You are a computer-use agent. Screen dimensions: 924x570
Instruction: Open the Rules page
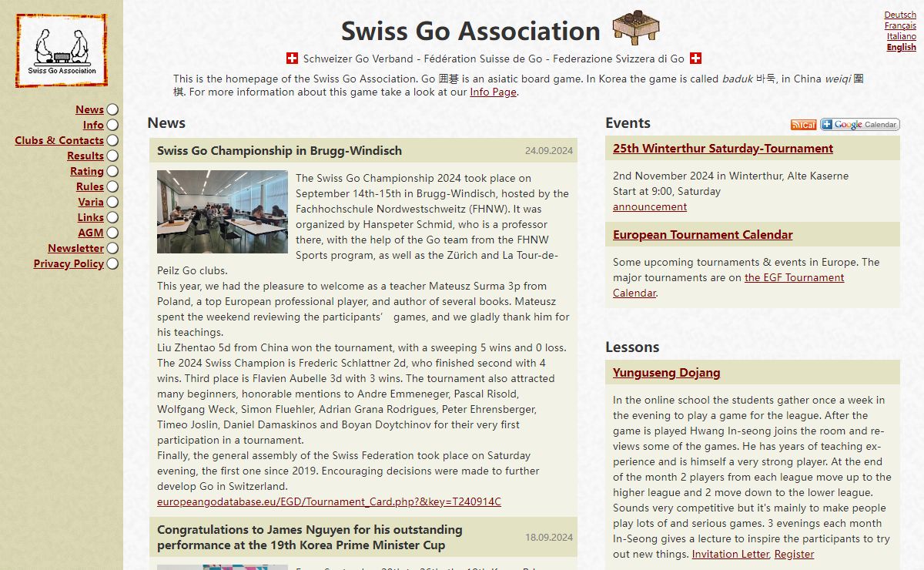click(90, 186)
